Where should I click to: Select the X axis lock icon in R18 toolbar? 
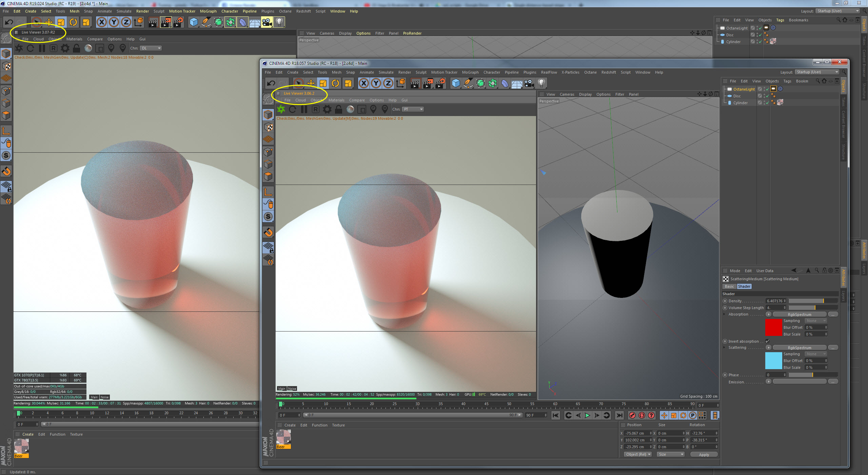tap(363, 83)
